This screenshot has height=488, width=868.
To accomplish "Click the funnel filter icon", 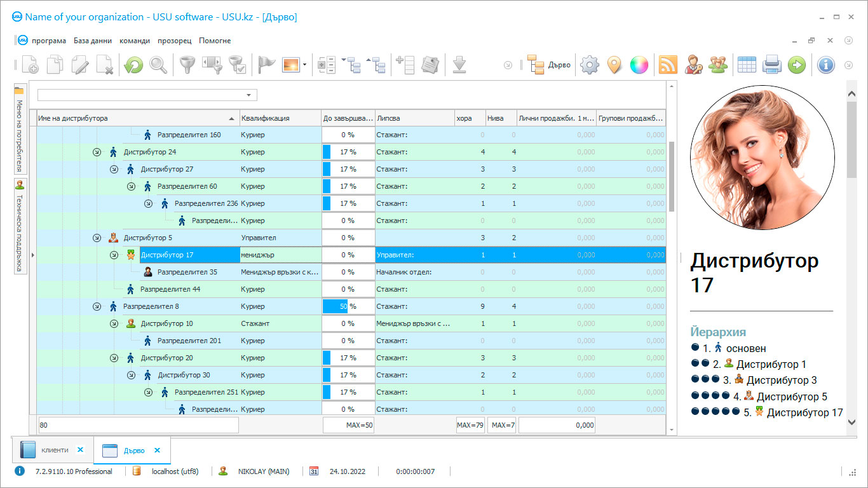I will coord(186,65).
